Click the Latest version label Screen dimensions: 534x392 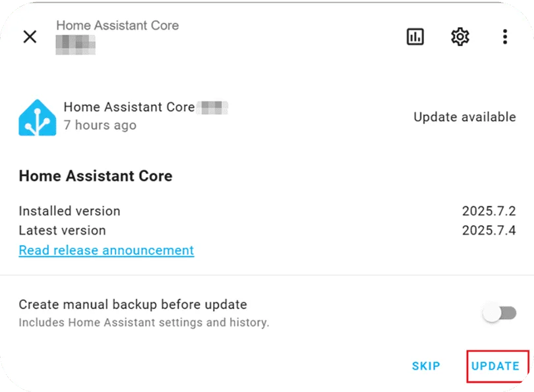(x=62, y=231)
